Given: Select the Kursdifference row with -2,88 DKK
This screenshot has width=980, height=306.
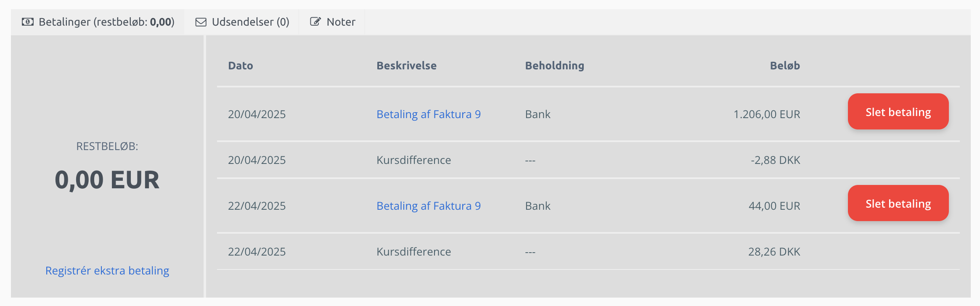Looking at the screenshot, I should coord(588,160).
